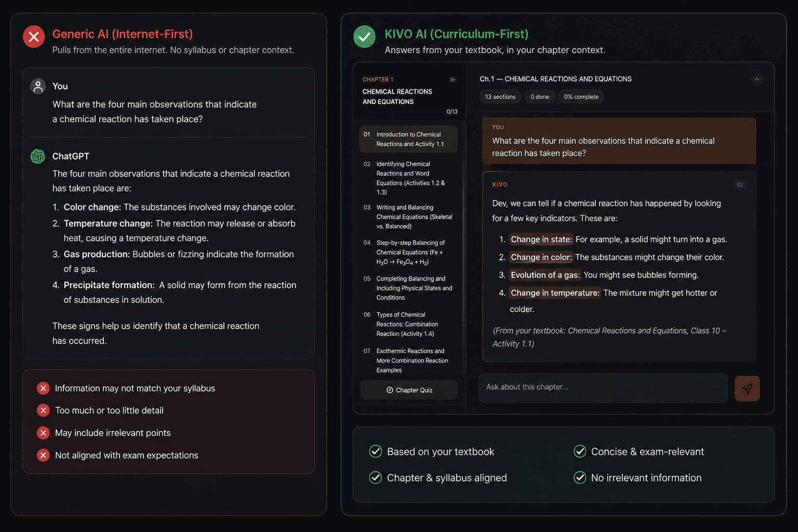Click the X icon beside 'May include irrelevant points'
The image size is (798, 532).
click(x=43, y=433)
